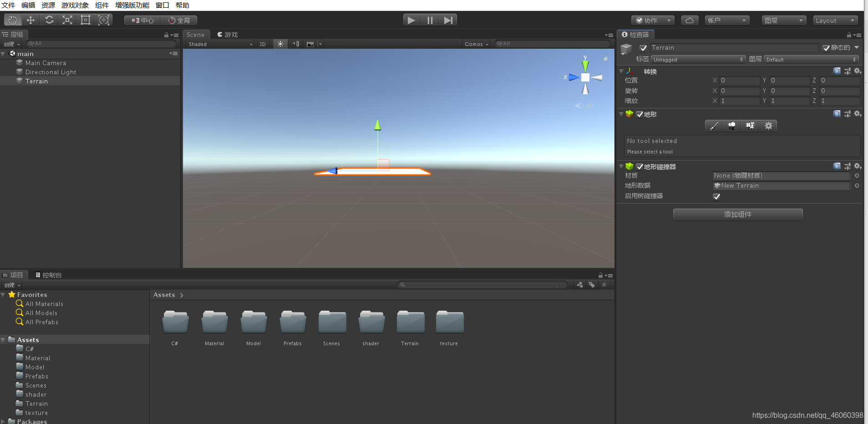Open scene effects image dropdown

[x=314, y=44]
